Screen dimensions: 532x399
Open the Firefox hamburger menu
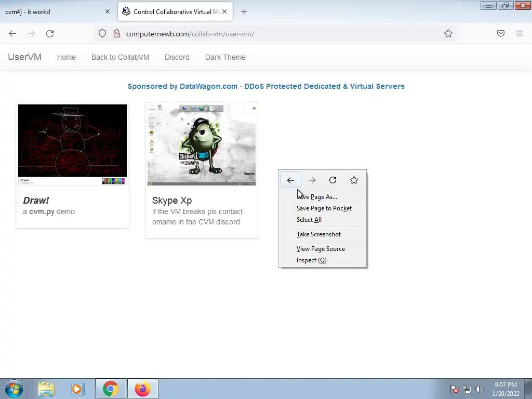(x=520, y=33)
